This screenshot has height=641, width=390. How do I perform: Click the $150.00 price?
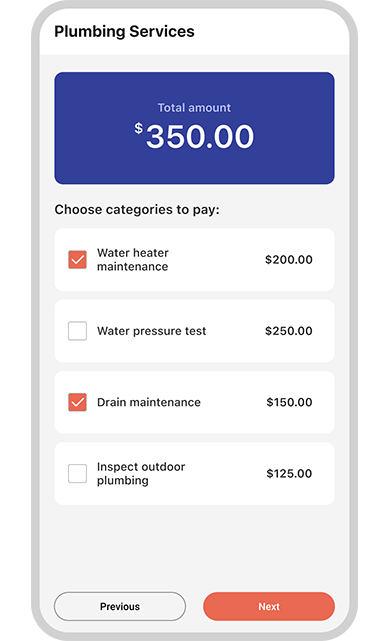click(289, 402)
